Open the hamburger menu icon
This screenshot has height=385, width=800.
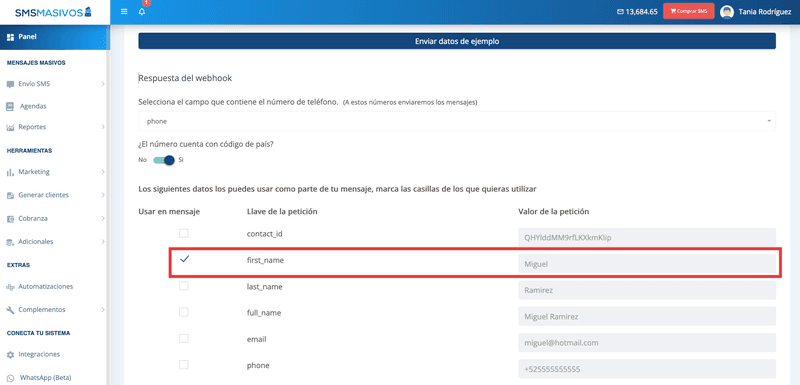click(x=124, y=12)
